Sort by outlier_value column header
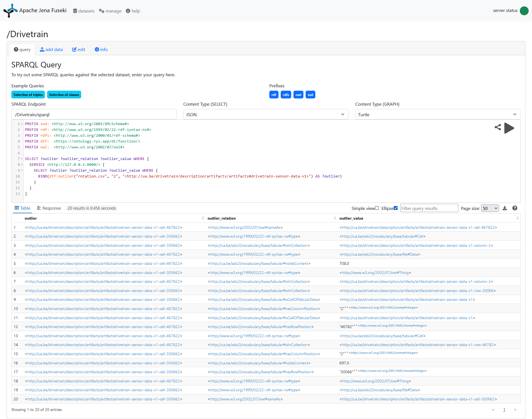The height and width of the screenshot is (419, 532). click(x=351, y=218)
